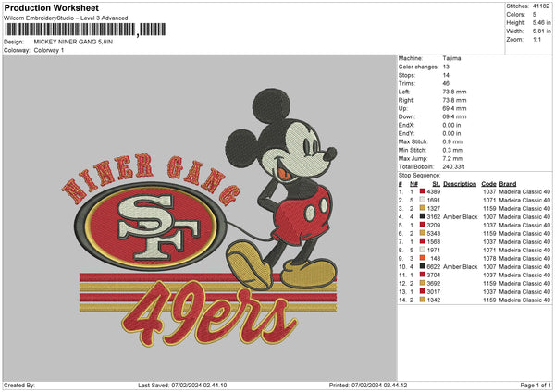555x392 pixels.
Task: Click the 'Stop Sequence:' heading
Action: pyautogui.click(x=419, y=176)
